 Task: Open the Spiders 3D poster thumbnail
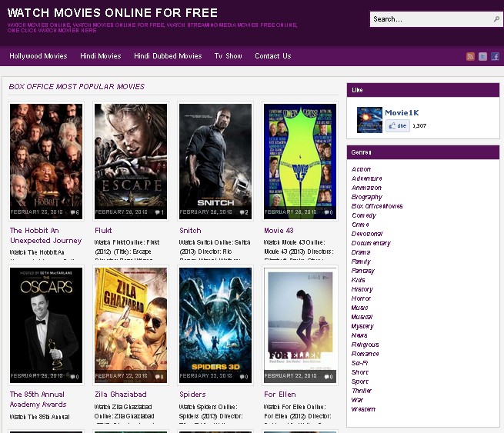point(215,325)
